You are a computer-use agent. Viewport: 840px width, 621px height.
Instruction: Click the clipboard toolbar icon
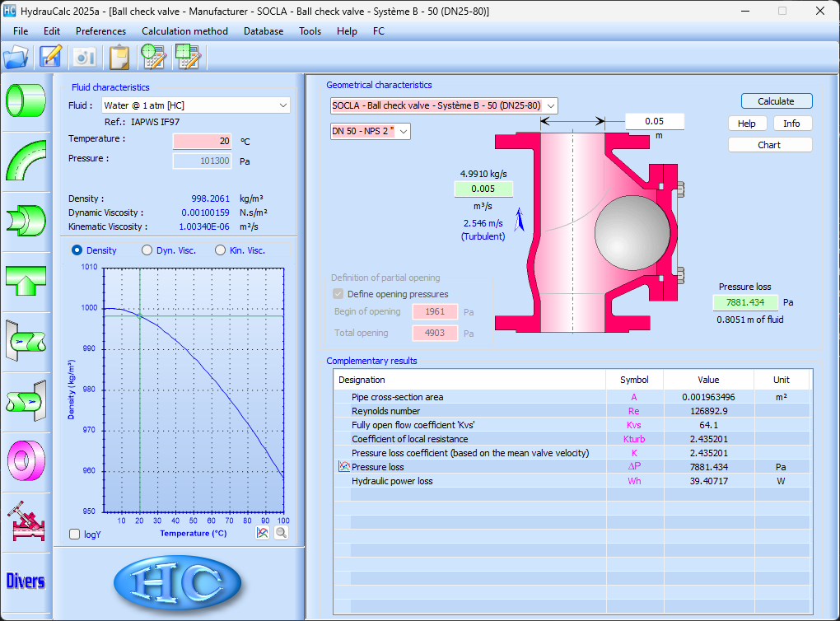click(x=119, y=57)
